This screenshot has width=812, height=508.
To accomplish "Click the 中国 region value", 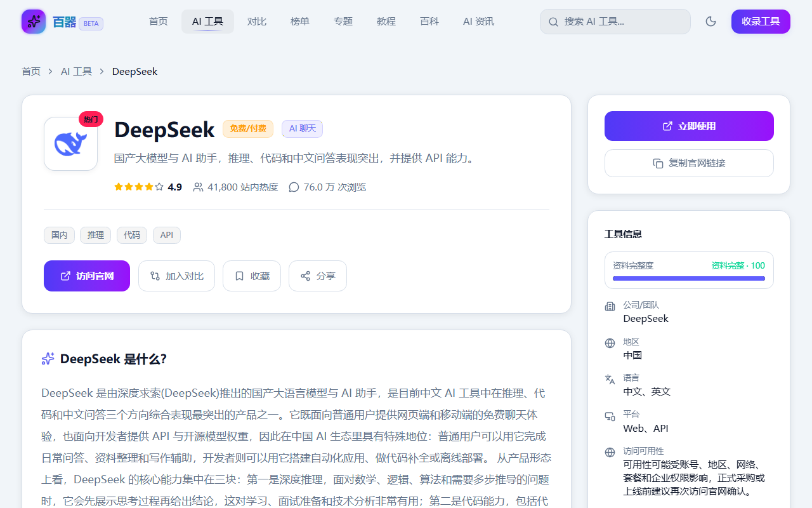I will pyautogui.click(x=632, y=356).
